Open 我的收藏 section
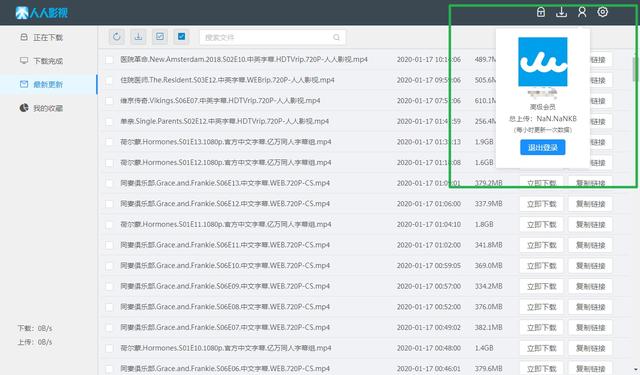The height and width of the screenshot is (375, 640). [x=48, y=108]
